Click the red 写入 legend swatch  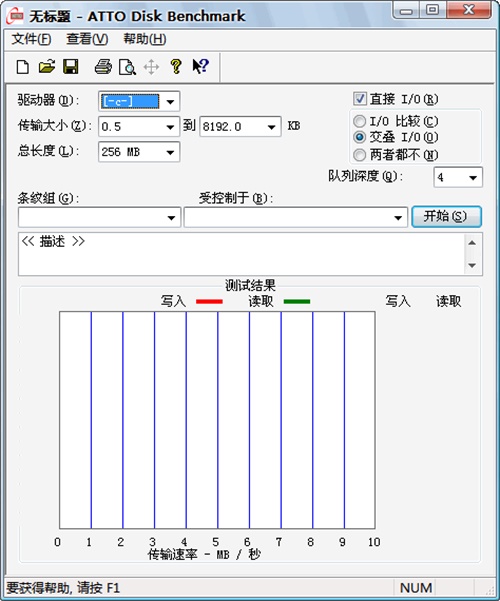coord(209,302)
